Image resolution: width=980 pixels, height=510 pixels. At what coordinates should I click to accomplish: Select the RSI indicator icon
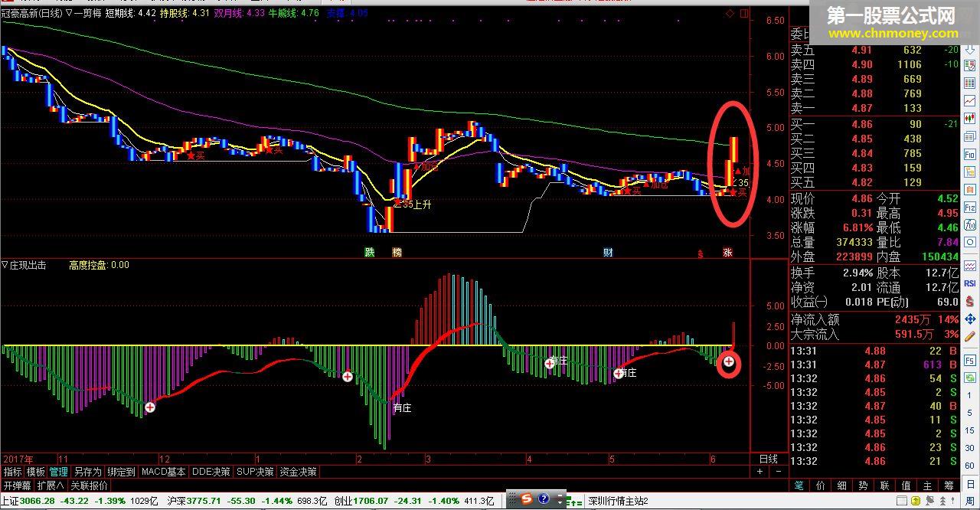click(x=969, y=283)
